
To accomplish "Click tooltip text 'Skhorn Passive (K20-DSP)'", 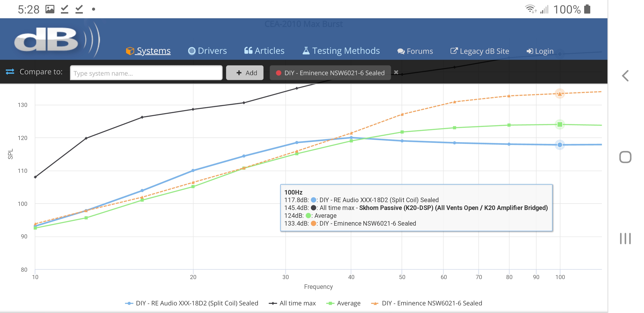I will point(396,208).
